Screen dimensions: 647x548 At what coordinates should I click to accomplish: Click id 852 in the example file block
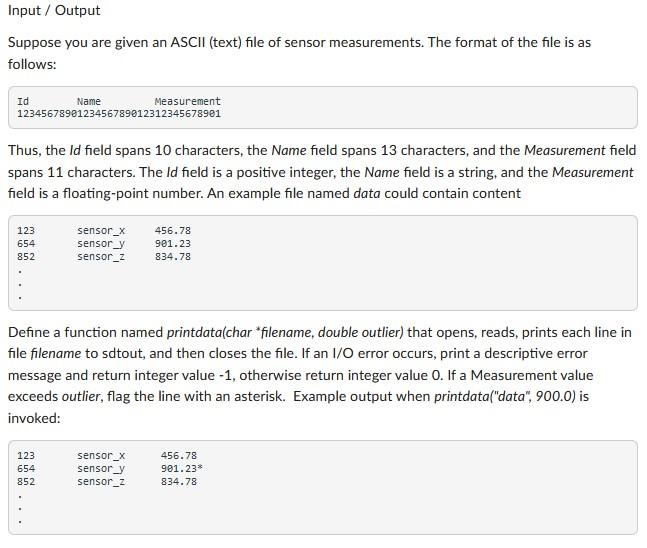26,257
